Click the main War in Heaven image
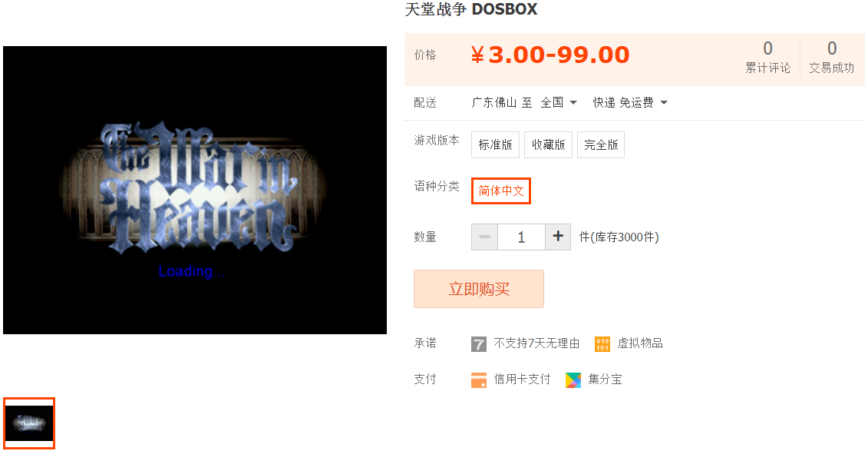This screenshot has width=868, height=451. click(x=195, y=190)
